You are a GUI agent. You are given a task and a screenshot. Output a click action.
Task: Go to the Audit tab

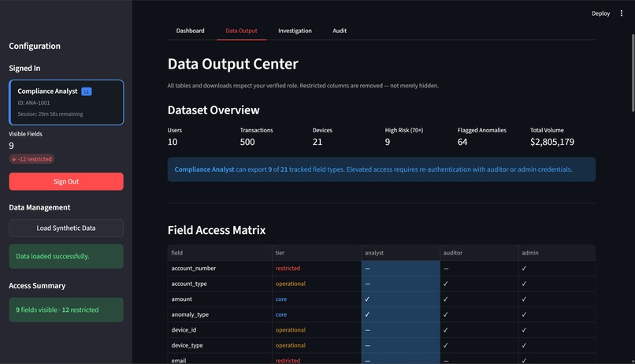pos(340,31)
